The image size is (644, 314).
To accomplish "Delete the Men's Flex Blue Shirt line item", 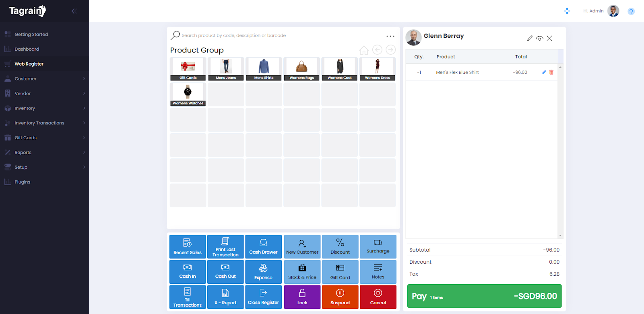I will coord(551,72).
